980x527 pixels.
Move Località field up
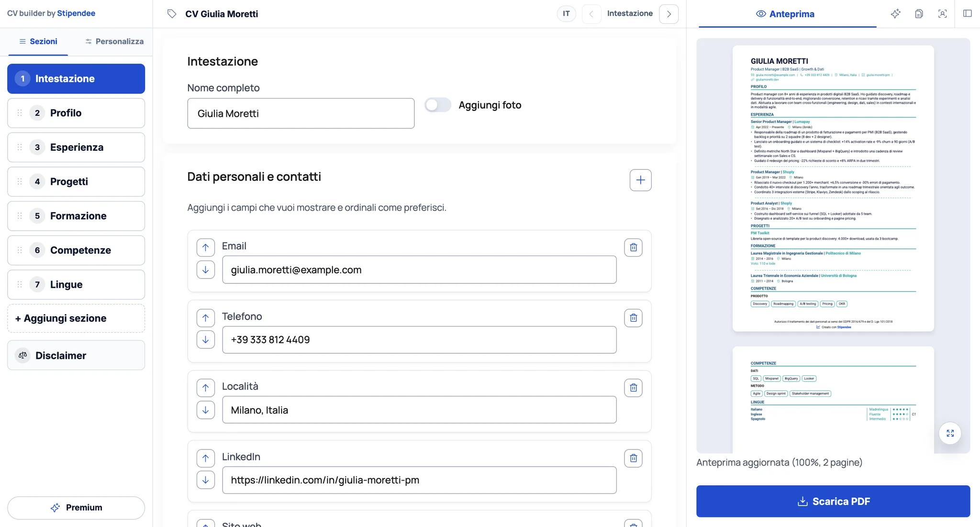click(x=205, y=388)
